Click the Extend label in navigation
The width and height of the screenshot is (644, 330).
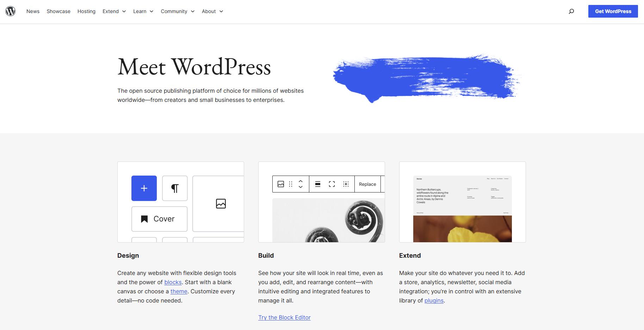[x=111, y=11]
